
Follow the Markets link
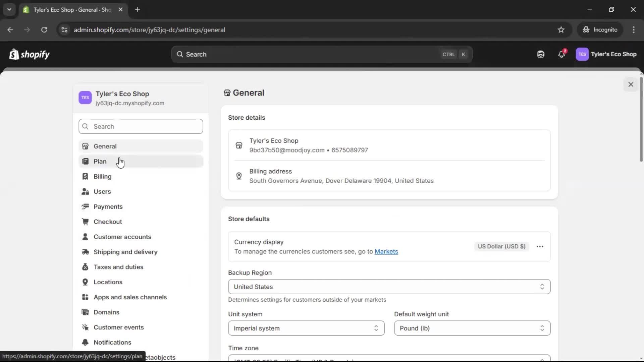tap(386, 251)
